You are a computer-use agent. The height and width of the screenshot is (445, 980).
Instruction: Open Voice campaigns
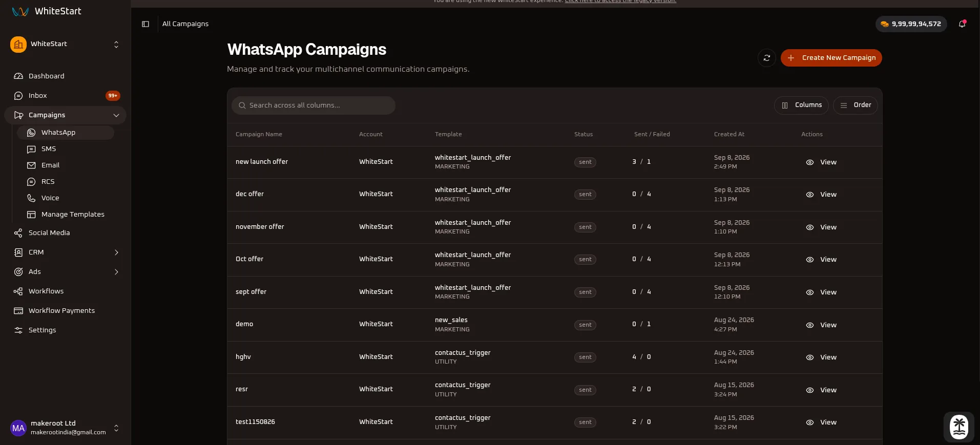coord(66,198)
